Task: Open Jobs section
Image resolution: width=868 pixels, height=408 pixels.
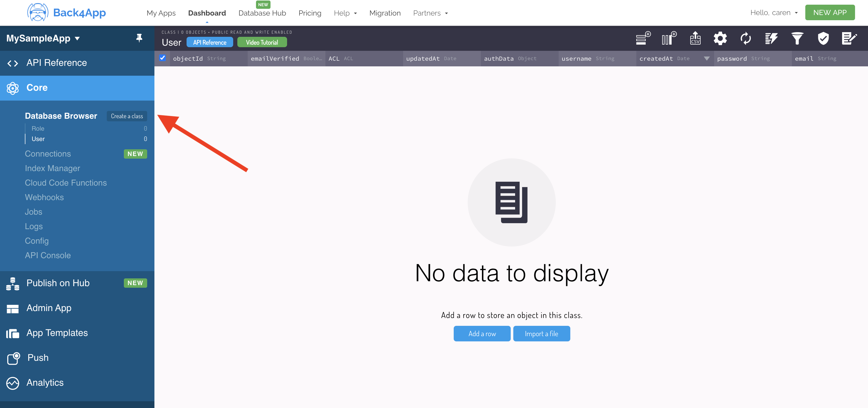Action: point(33,212)
